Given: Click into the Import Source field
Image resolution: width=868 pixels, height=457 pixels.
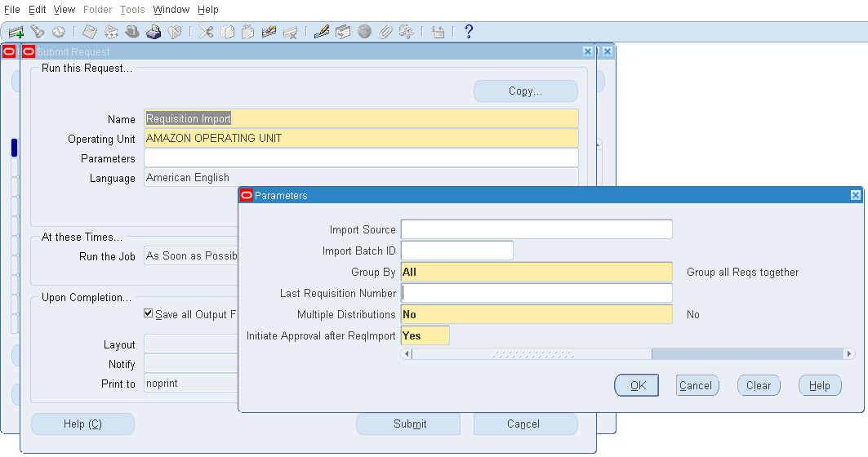Looking at the screenshot, I should 536,229.
